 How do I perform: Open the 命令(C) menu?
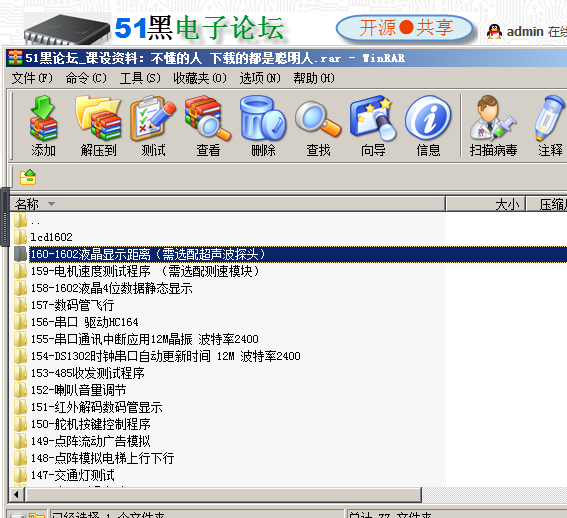pyautogui.click(x=86, y=78)
